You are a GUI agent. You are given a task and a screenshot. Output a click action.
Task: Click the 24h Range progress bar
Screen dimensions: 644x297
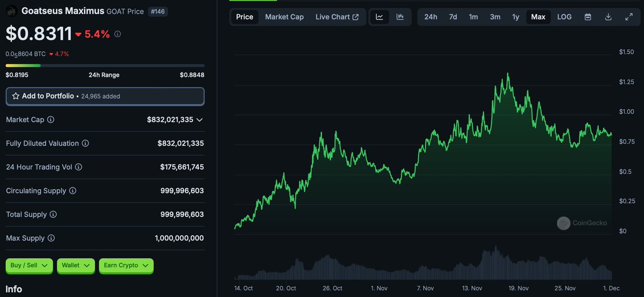point(105,66)
